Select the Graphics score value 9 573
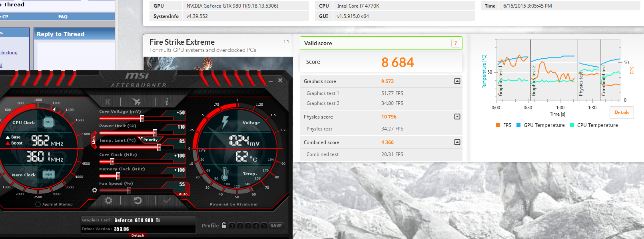The height and width of the screenshot is (239, 644). click(387, 81)
